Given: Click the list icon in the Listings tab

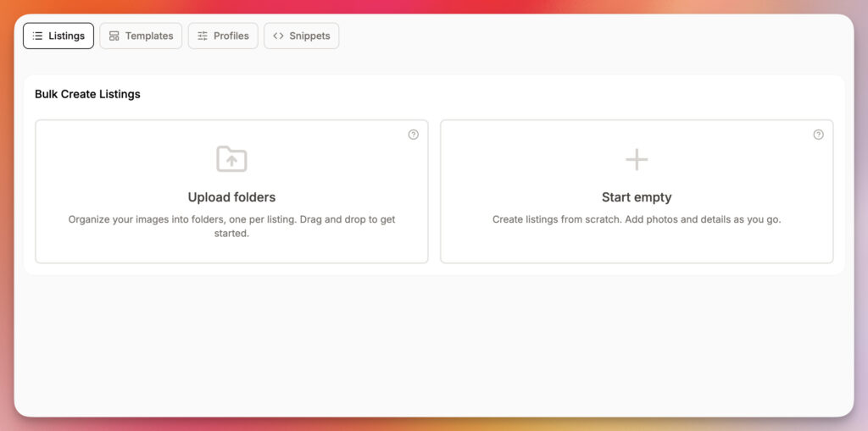Looking at the screenshot, I should point(37,36).
